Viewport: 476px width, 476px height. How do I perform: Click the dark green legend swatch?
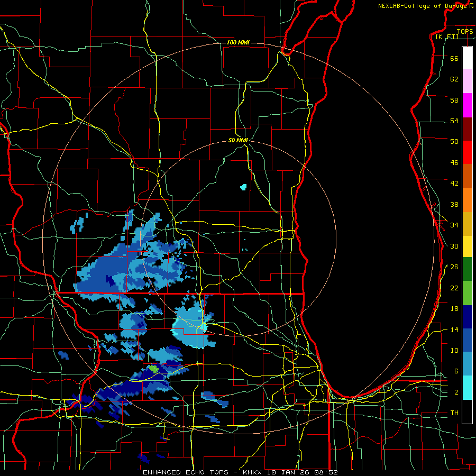467,269
